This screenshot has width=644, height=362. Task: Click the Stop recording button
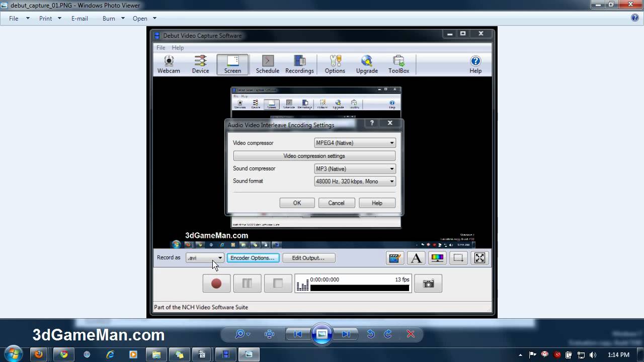(278, 284)
